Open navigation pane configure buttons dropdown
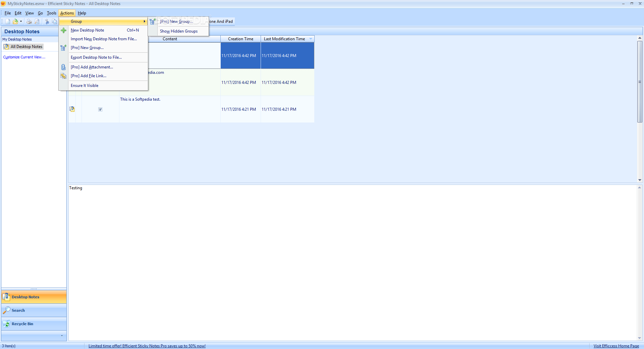Screen dimensions: 644x349 click(x=62, y=336)
